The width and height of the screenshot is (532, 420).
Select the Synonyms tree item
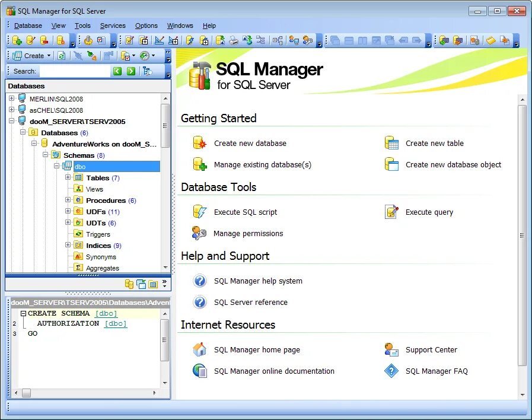click(101, 257)
